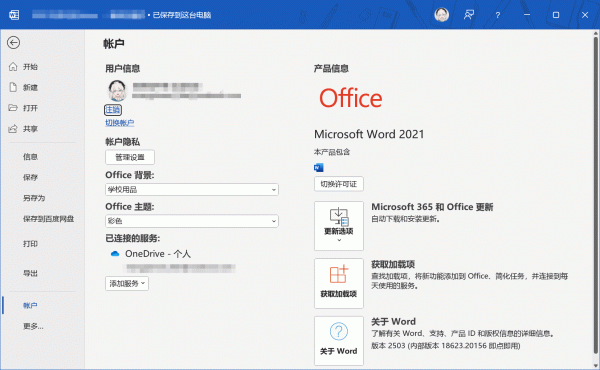Open the Office 主题 dropdown
600x370 pixels.
point(192,221)
